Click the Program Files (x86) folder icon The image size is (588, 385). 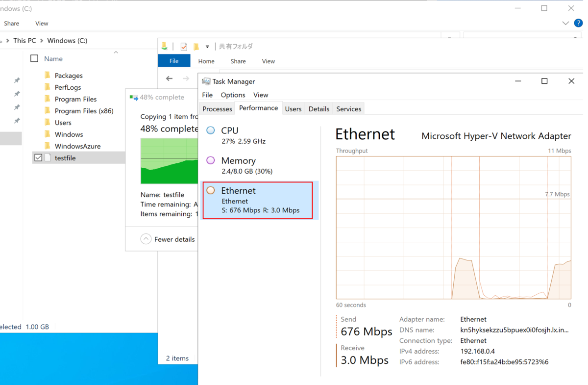[x=48, y=110]
